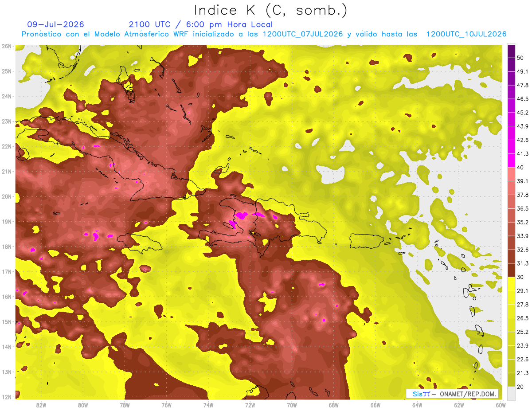Click the longitude label "82W"
This screenshot has height=411, width=532.
click(x=41, y=405)
